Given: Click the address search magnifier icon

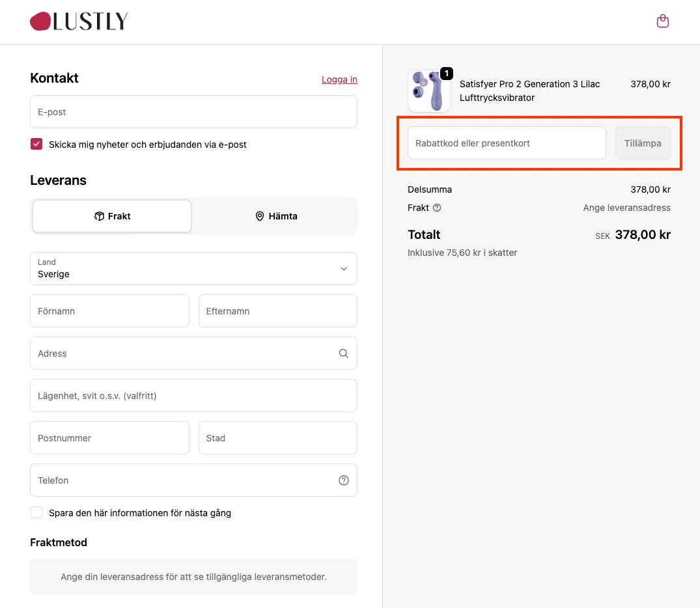Looking at the screenshot, I should click(343, 353).
